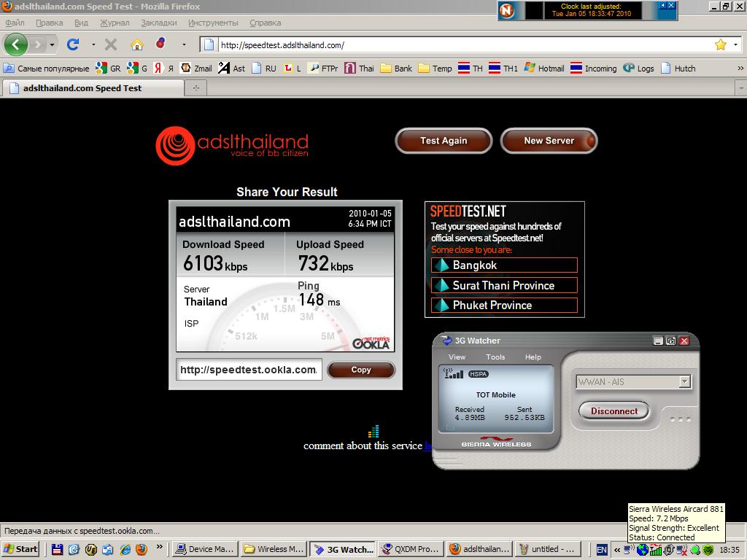Reload the page with the refresh icon

72,44
